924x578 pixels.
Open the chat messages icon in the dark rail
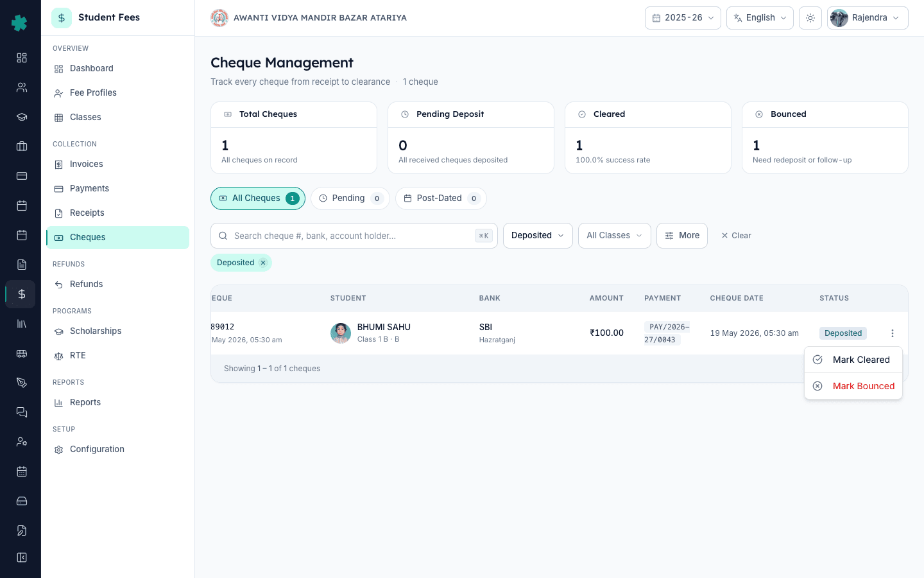tap(22, 412)
